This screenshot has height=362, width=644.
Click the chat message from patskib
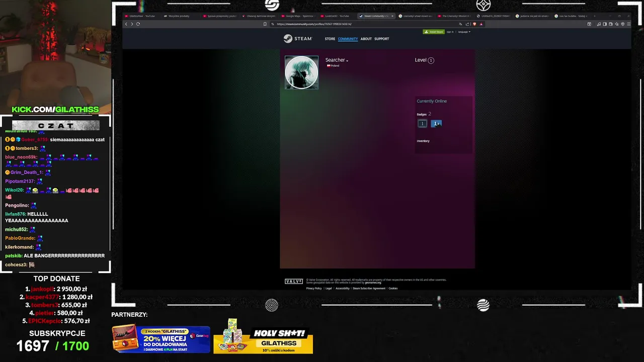click(55, 256)
